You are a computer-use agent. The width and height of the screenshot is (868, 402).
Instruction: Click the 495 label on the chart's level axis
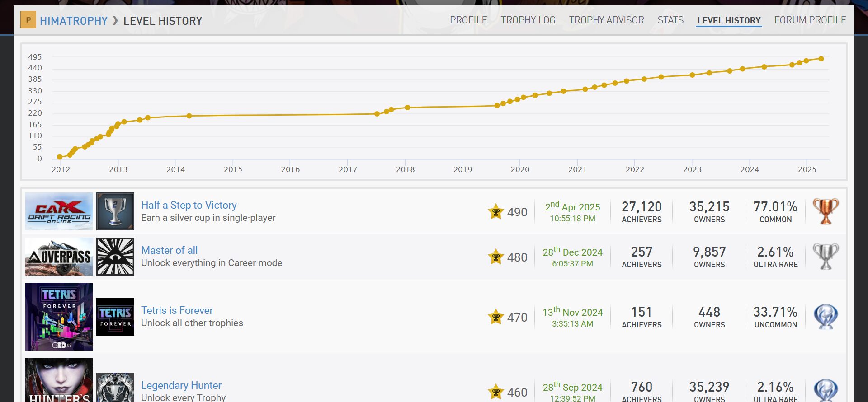[35, 57]
